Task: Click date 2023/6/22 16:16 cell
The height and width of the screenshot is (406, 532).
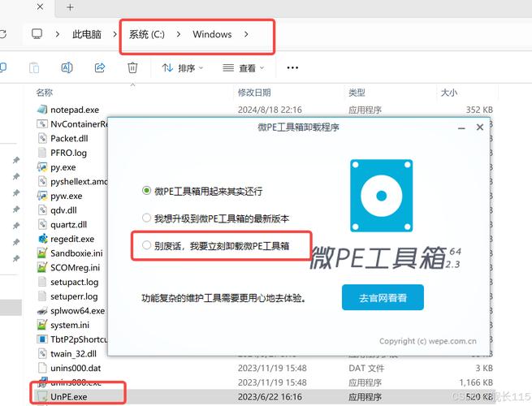Action: pos(270,396)
